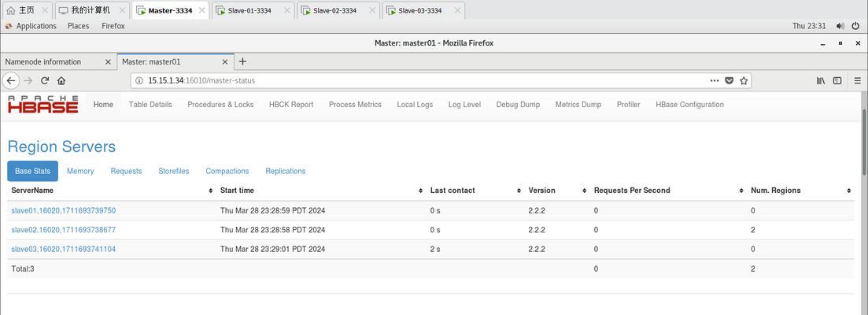Open the Table Details page
Screen dimensions: 868x315
[x=150, y=104]
